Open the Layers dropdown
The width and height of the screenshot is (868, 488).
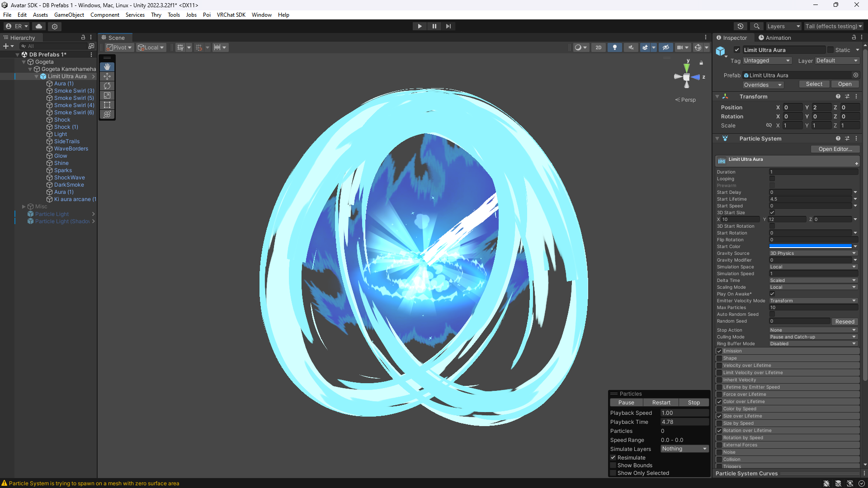click(783, 26)
